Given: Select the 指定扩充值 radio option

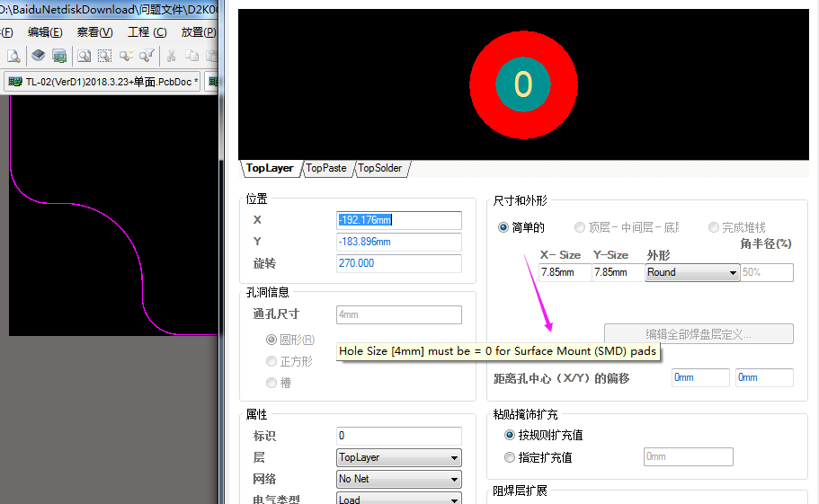Looking at the screenshot, I should pos(510,457).
